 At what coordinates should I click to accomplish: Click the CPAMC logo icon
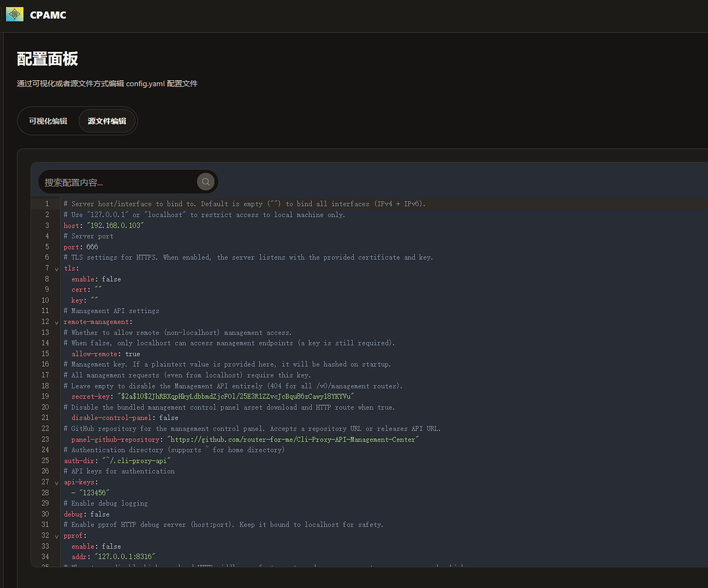click(15, 15)
